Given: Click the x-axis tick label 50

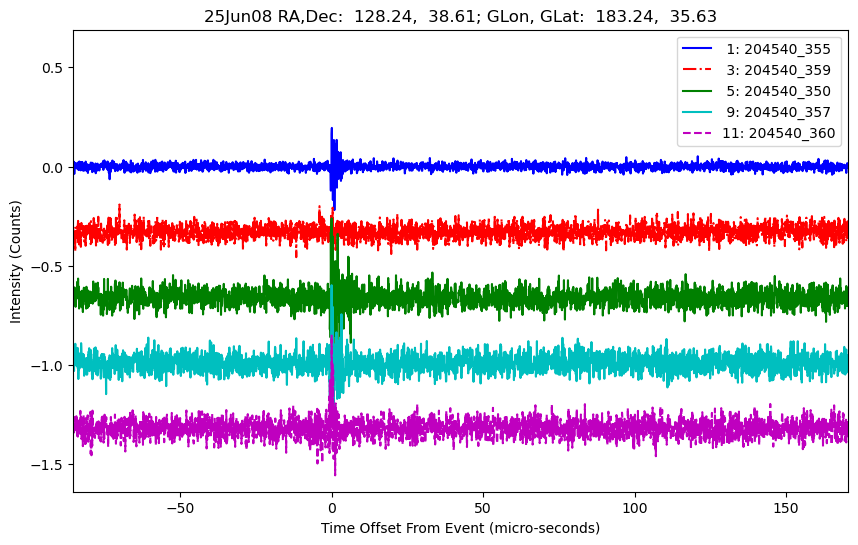Looking at the screenshot, I should [483, 508].
